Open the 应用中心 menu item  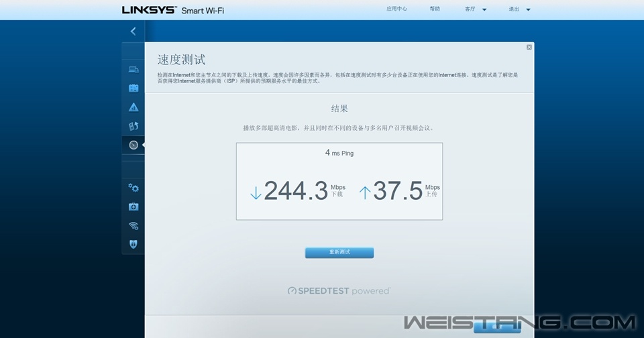coord(396,9)
